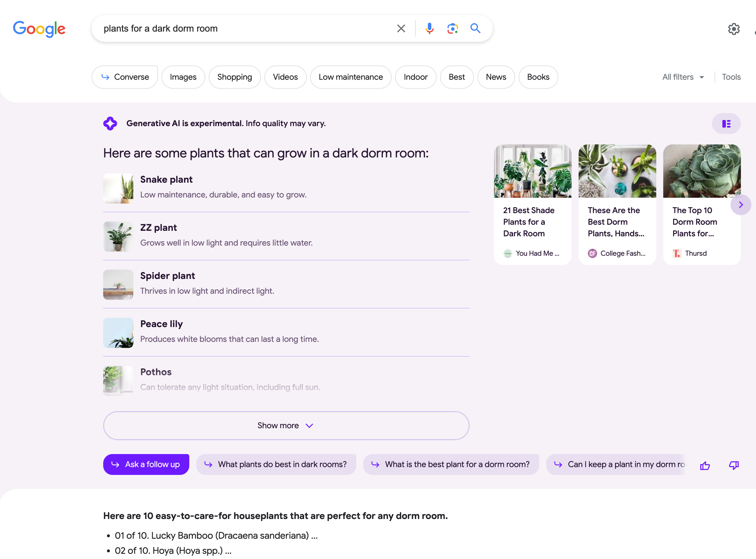Viewport: 756px width, 559px height.
Task: Switch to the Videos tab
Action: [285, 77]
